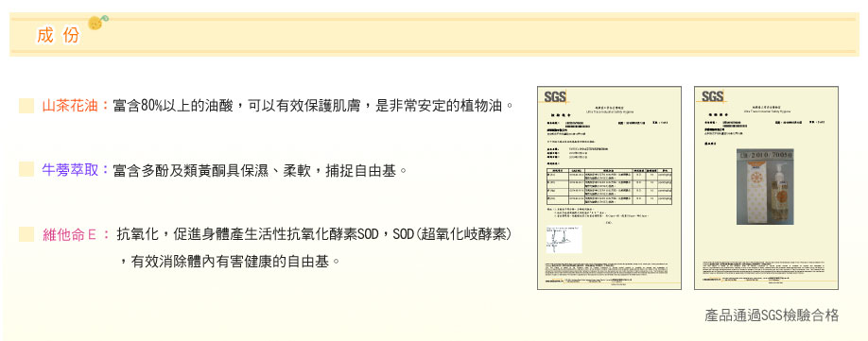Open the left SGS test report thumbnail

[609, 188]
